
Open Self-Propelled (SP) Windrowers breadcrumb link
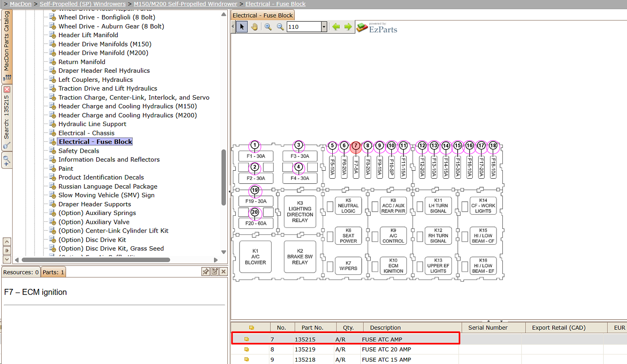point(83,4)
